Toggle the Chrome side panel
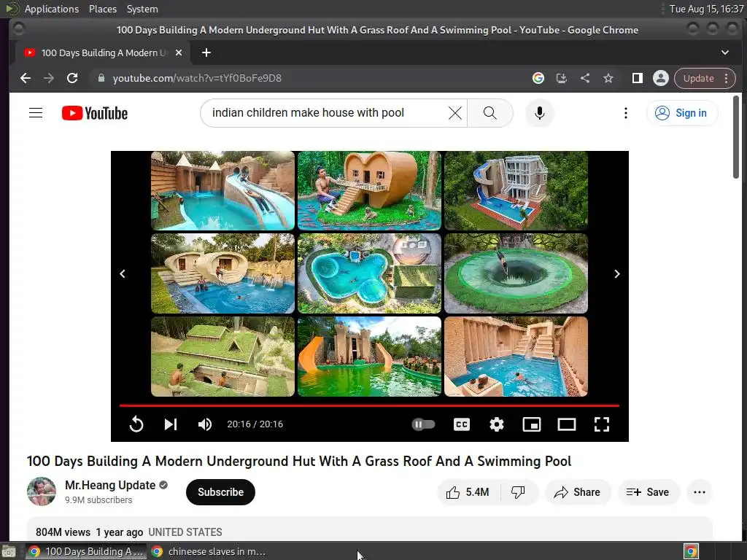 click(x=637, y=78)
